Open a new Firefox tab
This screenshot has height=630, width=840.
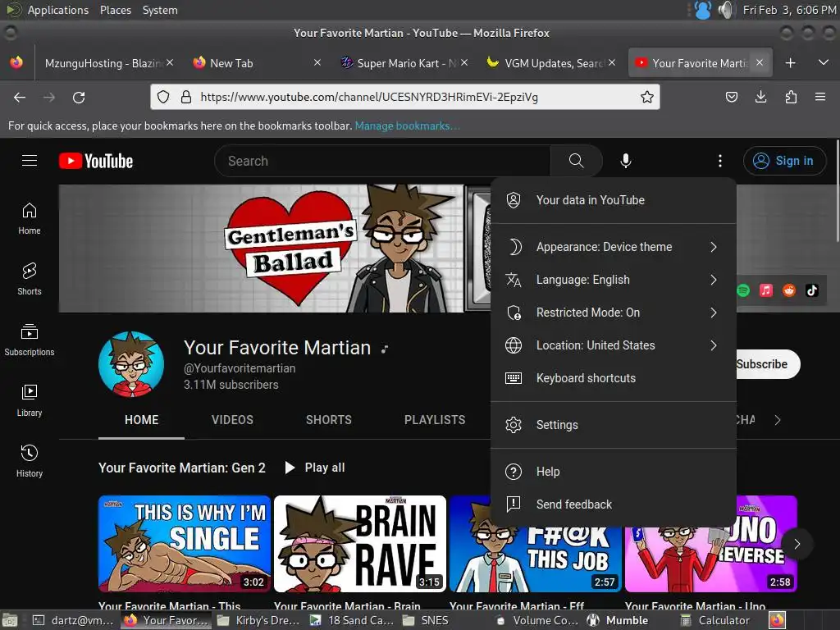coord(790,62)
